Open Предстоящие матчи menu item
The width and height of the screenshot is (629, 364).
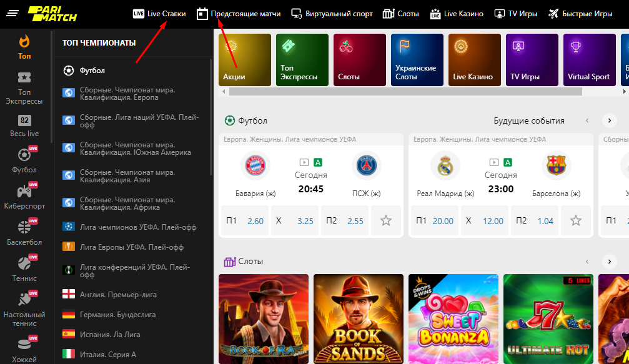point(239,14)
